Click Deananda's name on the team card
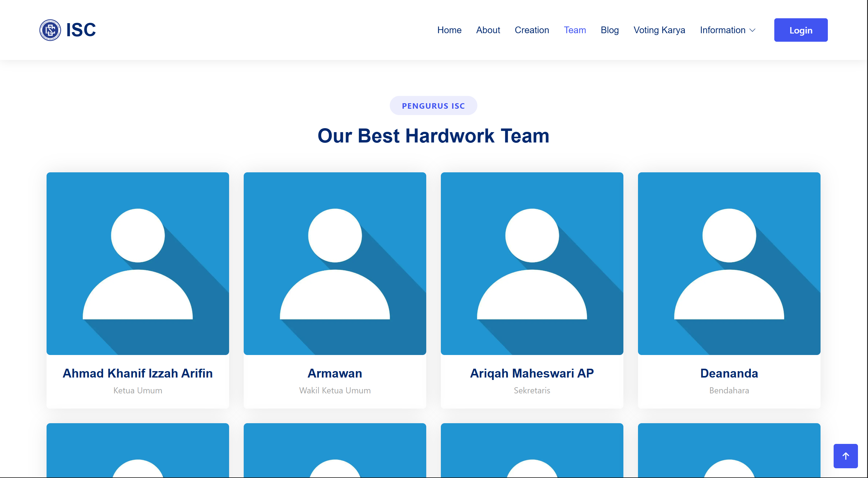 [x=729, y=373]
